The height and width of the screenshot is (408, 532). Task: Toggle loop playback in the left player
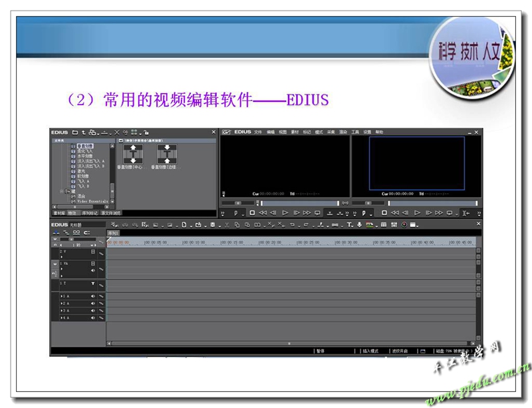point(317,213)
